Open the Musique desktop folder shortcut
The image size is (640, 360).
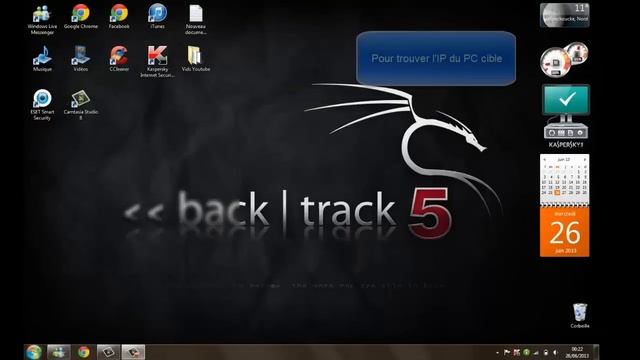coord(42,59)
